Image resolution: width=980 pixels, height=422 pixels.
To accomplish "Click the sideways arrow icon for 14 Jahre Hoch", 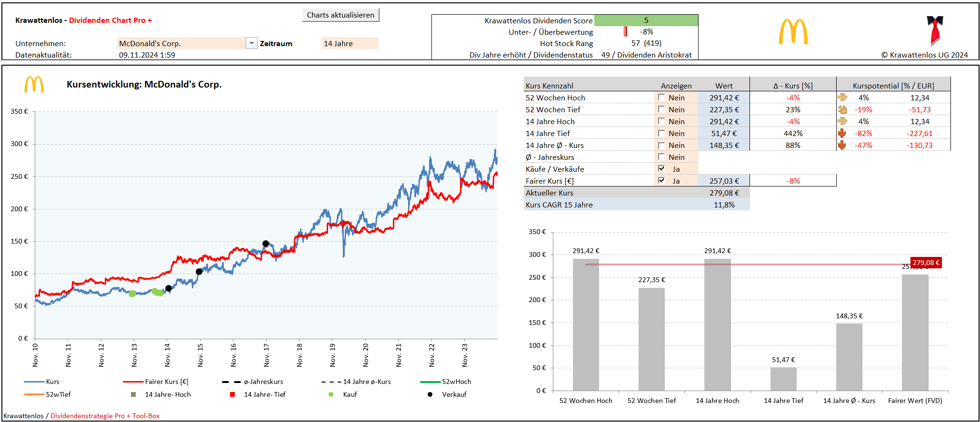I will click(842, 121).
